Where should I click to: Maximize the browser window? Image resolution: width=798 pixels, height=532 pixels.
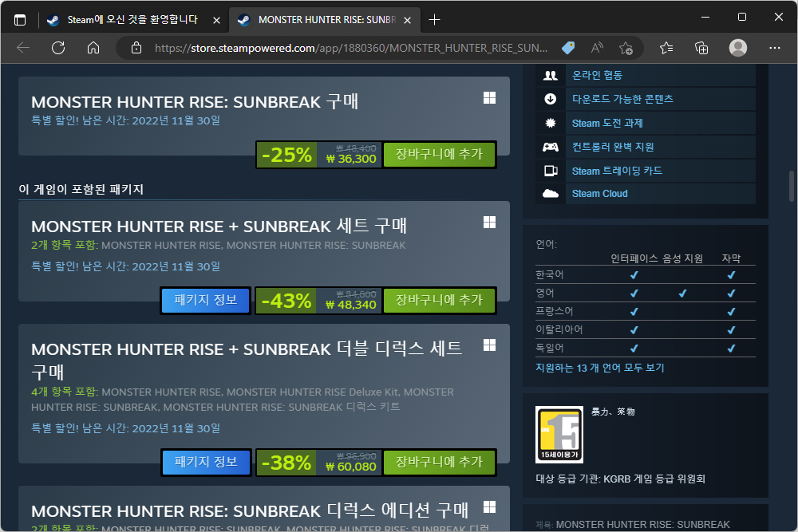(x=742, y=18)
